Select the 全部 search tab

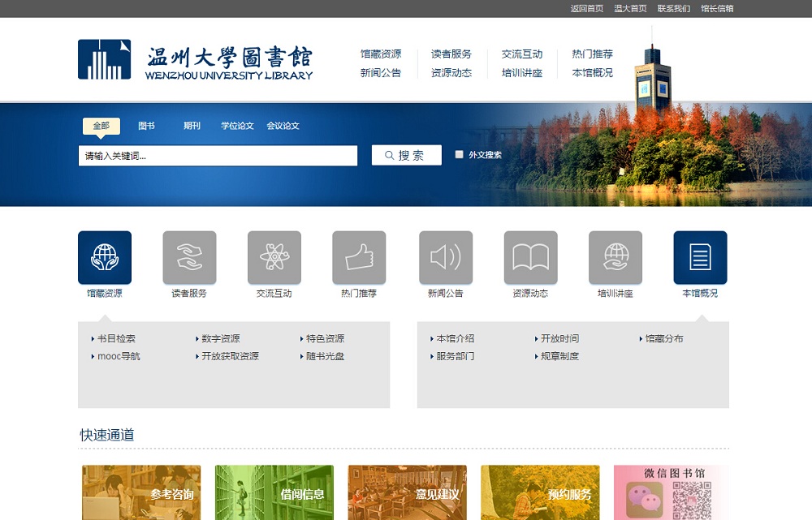coord(101,126)
